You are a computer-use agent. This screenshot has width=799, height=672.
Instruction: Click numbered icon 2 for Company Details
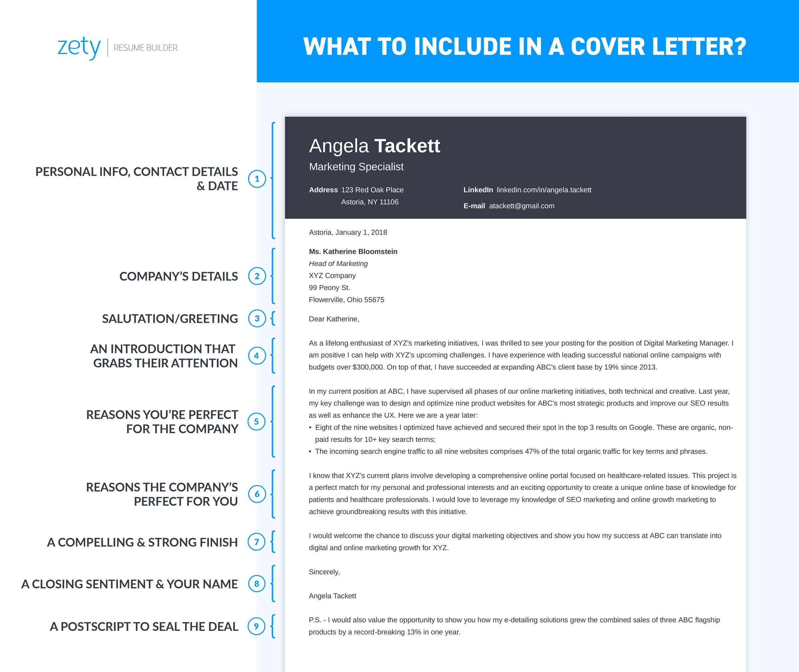(x=255, y=272)
